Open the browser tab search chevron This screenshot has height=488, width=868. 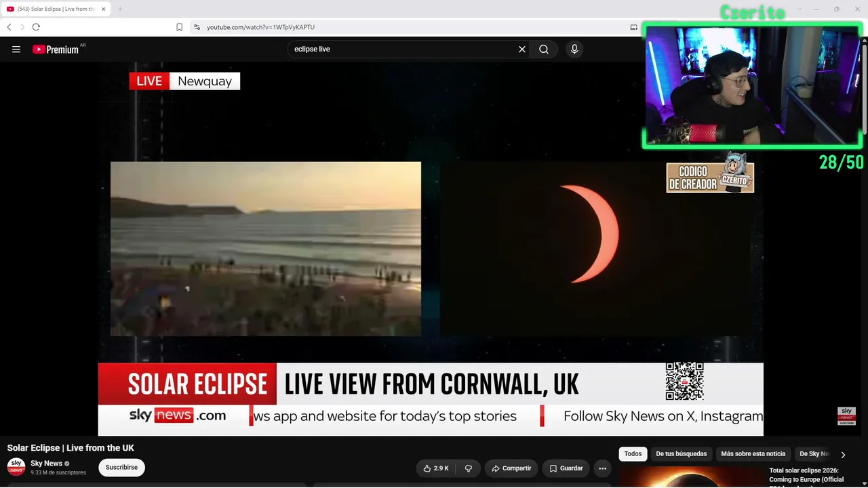(x=800, y=9)
